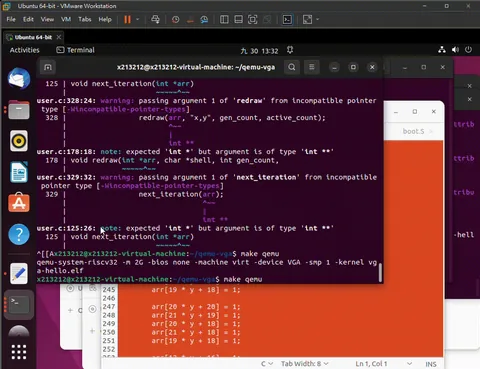Open the terminal hamburger menu
The width and height of the screenshot is (480, 369).
(x=312, y=67)
